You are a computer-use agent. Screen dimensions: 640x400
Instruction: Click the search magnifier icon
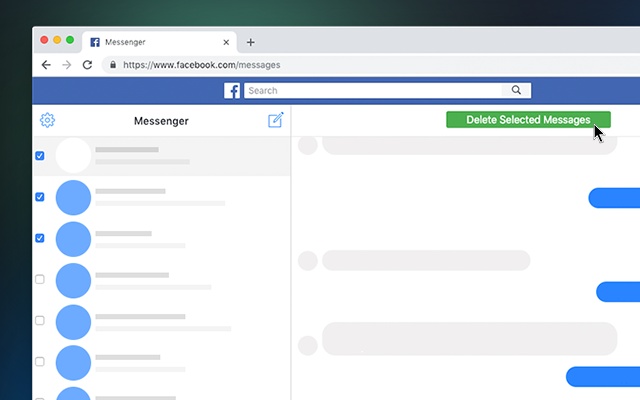(516, 90)
